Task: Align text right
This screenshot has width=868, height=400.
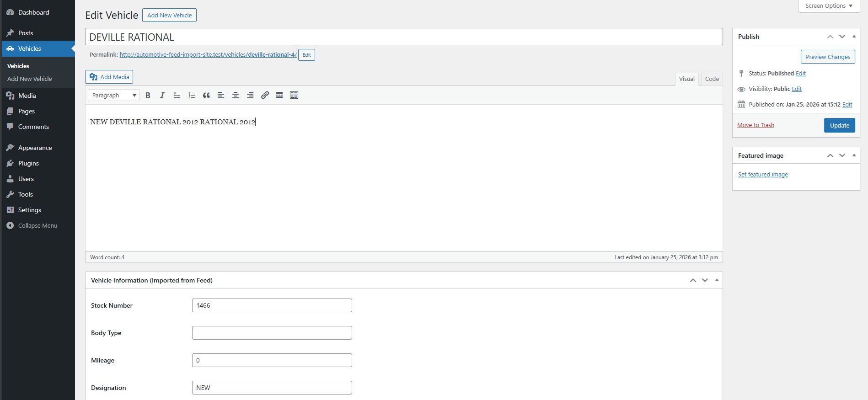Action: pyautogui.click(x=250, y=95)
